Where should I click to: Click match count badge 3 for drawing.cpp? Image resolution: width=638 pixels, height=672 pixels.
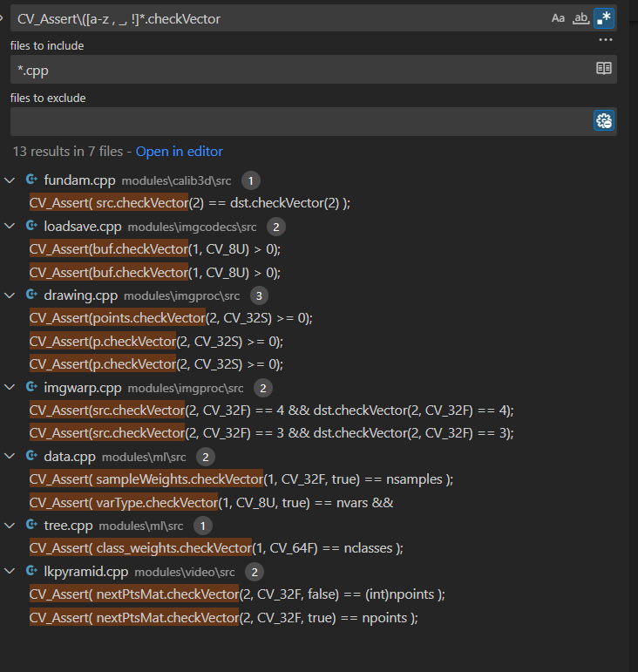pyautogui.click(x=259, y=295)
